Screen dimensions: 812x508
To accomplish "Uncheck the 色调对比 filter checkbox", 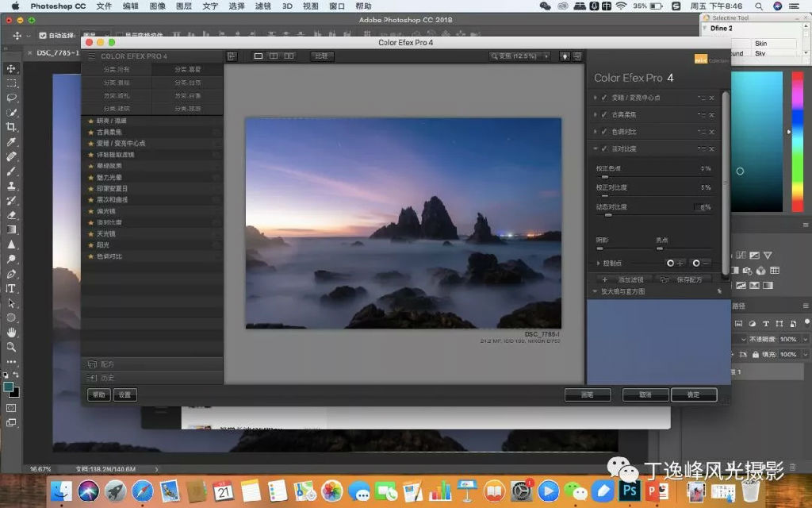I will (604, 132).
